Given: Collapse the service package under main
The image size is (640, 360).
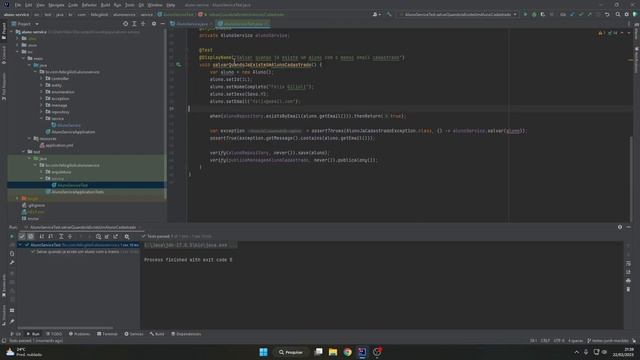Looking at the screenshot, I should click(41, 118).
